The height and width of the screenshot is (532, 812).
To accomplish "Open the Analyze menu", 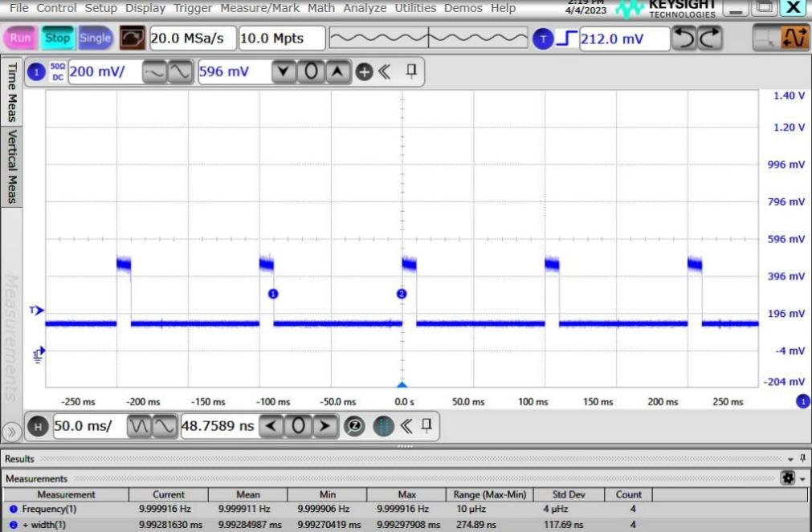I will point(365,8).
